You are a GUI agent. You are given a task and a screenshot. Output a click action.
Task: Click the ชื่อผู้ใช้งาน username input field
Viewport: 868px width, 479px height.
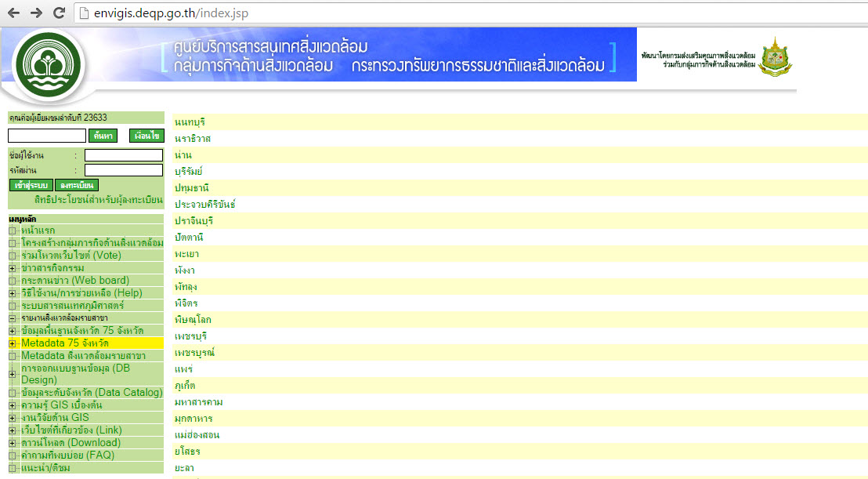coord(123,155)
